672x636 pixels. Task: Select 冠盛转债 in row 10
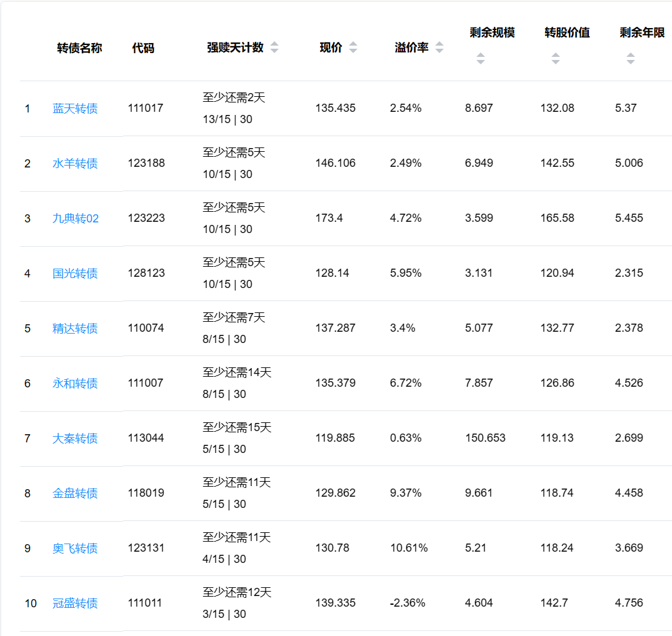click(x=75, y=604)
